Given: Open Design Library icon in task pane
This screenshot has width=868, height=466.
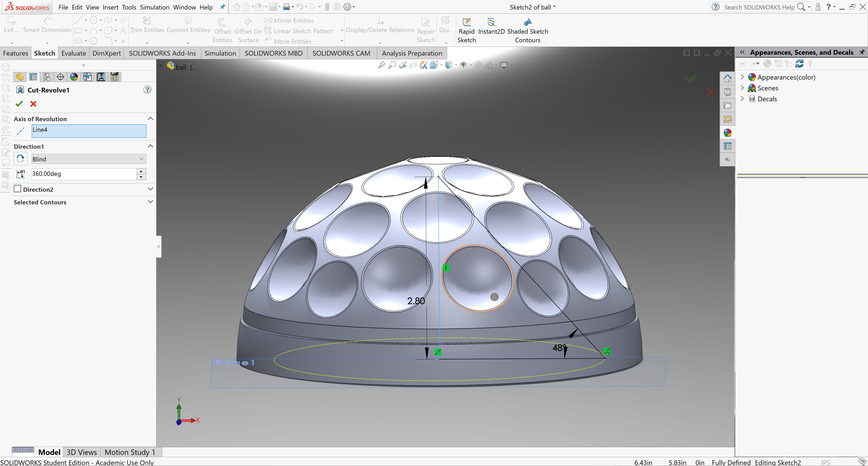Looking at the screenshot, I should click(x=727, y=92).
